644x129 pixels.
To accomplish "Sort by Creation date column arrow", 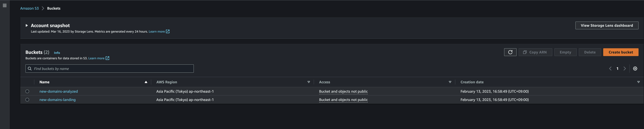I will [x=638, y=82].
